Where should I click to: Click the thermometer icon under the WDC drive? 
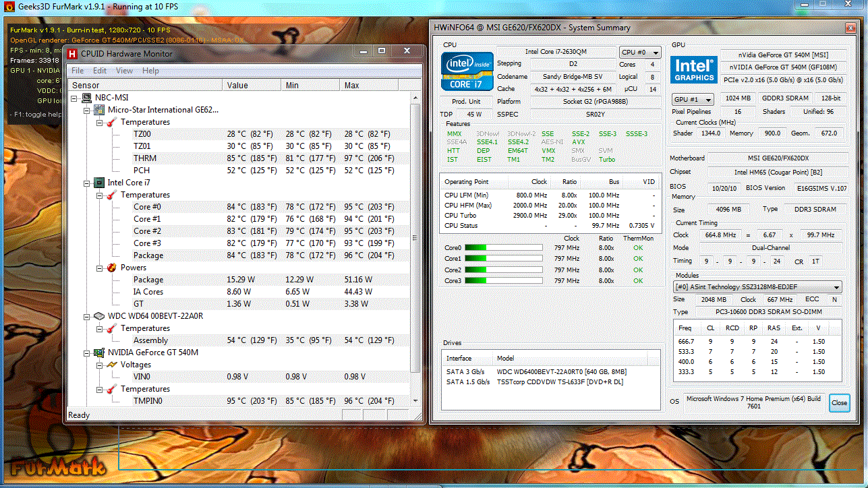coord(112,328)
